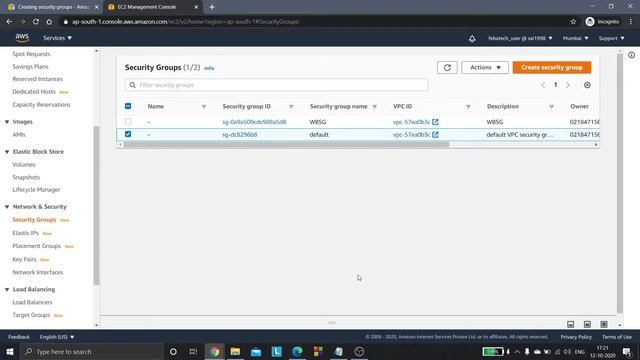Click the info circle icon at right edge

(631, 55)
